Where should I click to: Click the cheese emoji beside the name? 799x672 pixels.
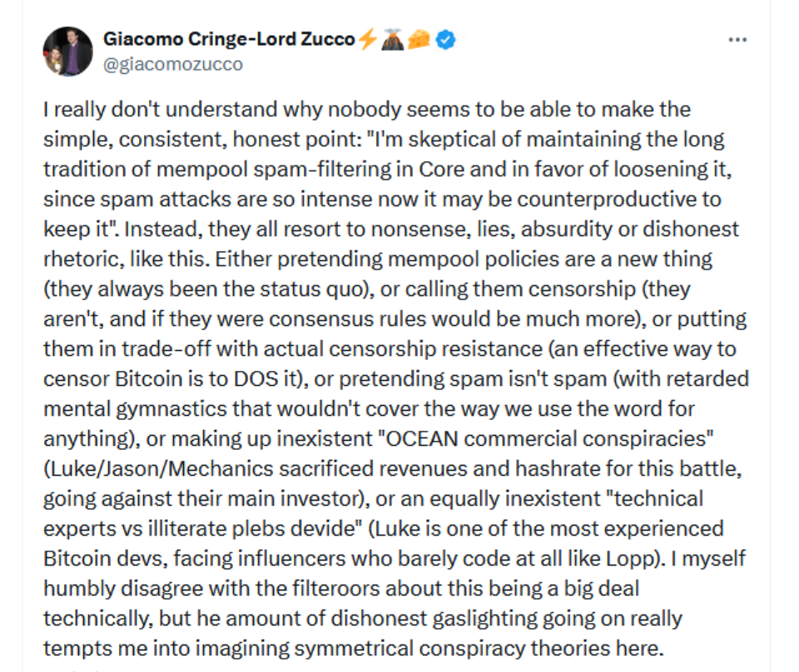419,39
